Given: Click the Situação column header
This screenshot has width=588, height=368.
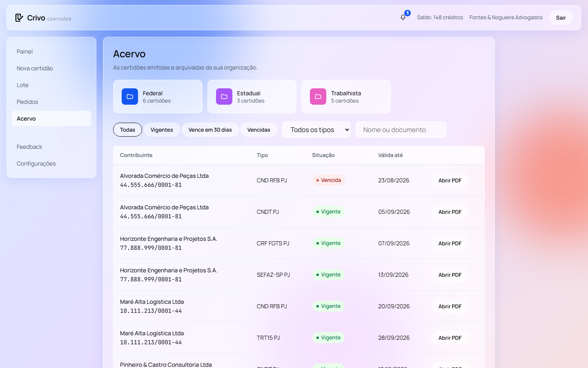Looking at the screenshot, I should pyautogui.click(x=323, y=155).
